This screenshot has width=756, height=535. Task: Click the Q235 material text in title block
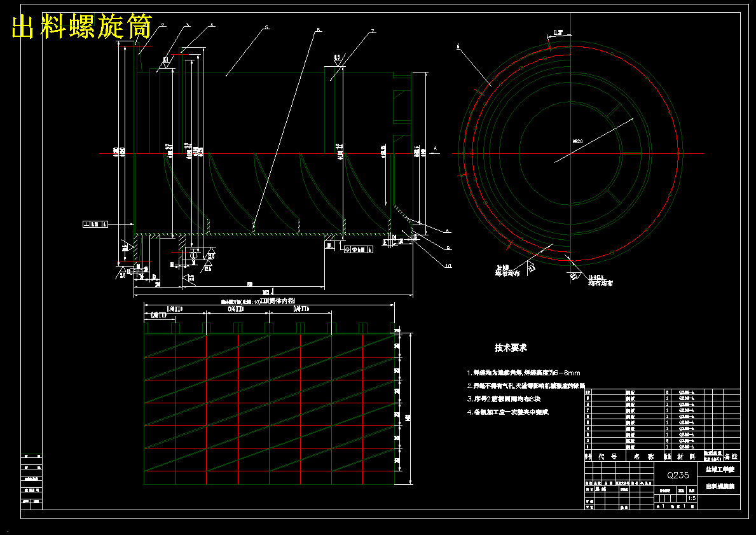point(678,475)
